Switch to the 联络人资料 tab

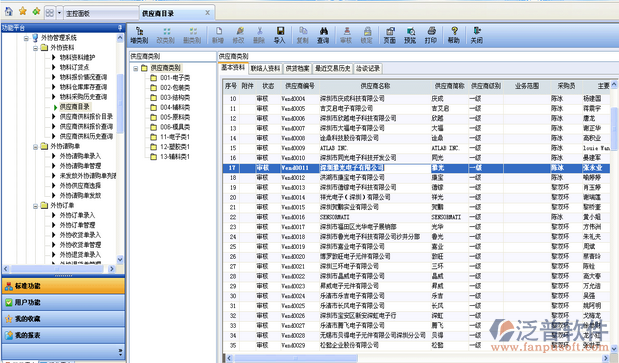point(265,69)
